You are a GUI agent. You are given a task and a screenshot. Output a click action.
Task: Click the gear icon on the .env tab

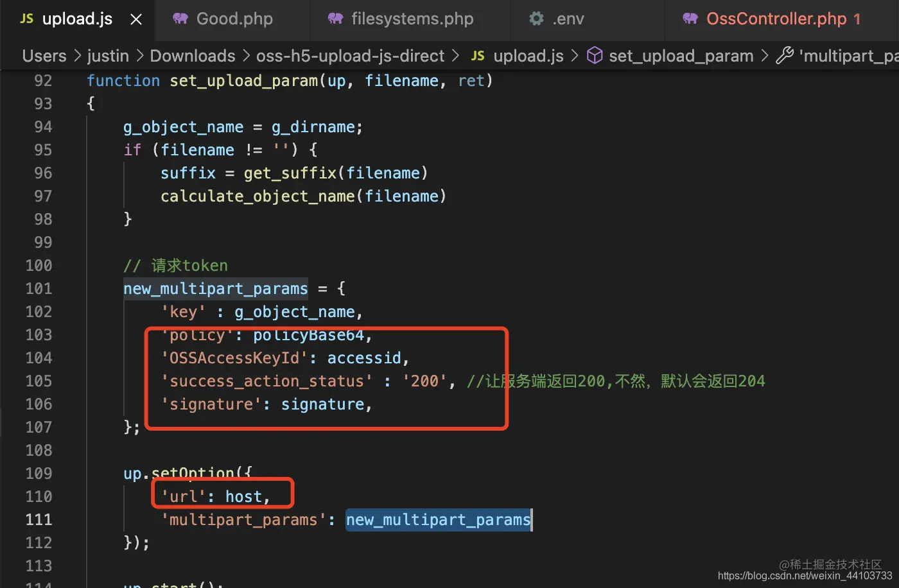(x=536, y=19)
